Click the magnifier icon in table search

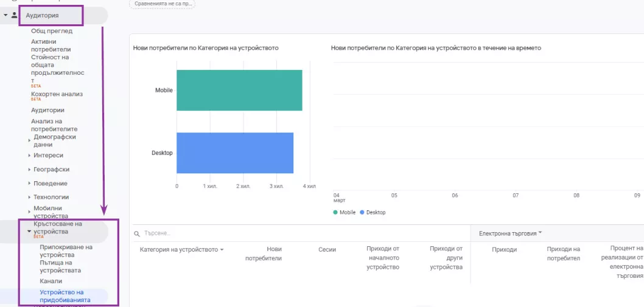coord(137,233)
